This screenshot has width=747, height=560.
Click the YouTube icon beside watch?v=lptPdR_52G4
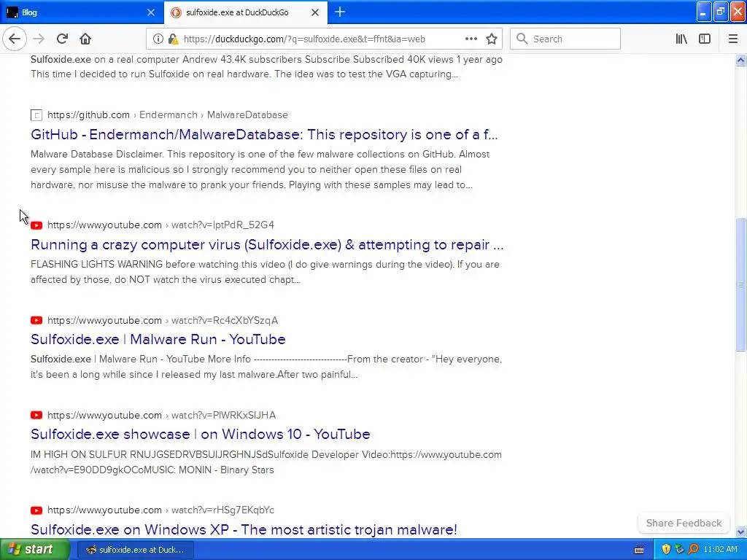point(36,225)
